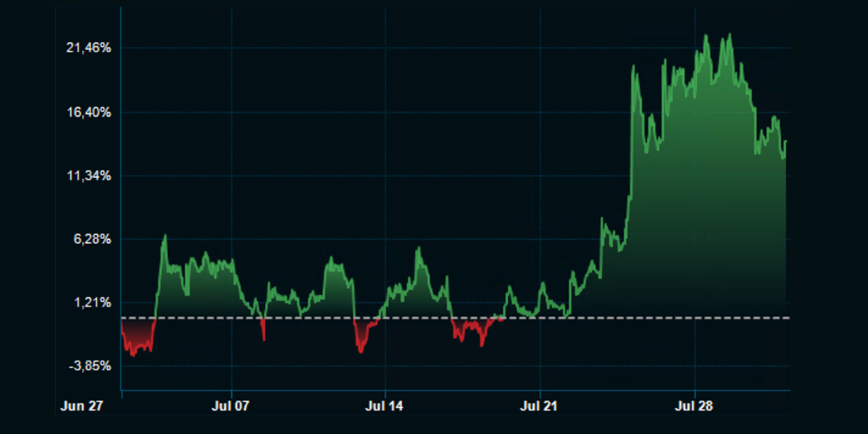Select the last data point at line's right end
This screenshot has height=434, width=868.
(x=785, y=142)
